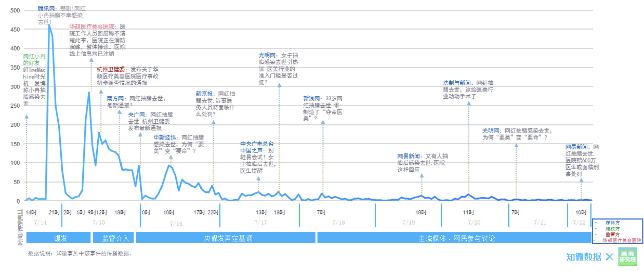Click the 央广网 annotation

click(150, 121)
